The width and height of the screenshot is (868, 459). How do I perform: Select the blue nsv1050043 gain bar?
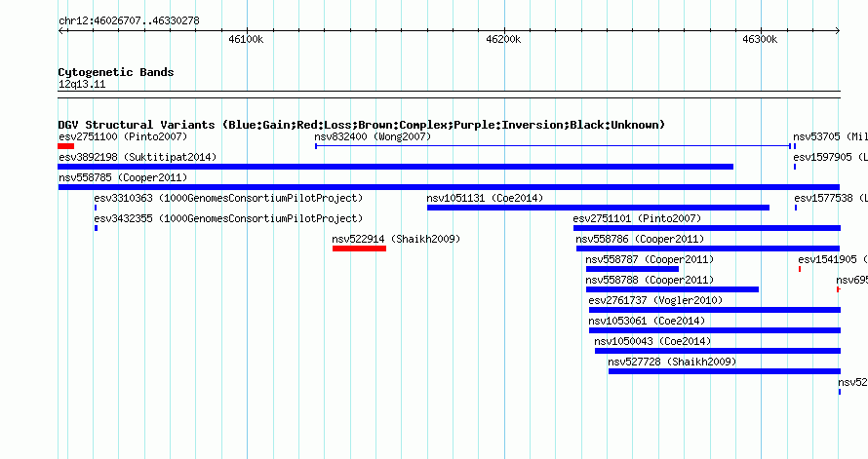(x=718, y=351)
